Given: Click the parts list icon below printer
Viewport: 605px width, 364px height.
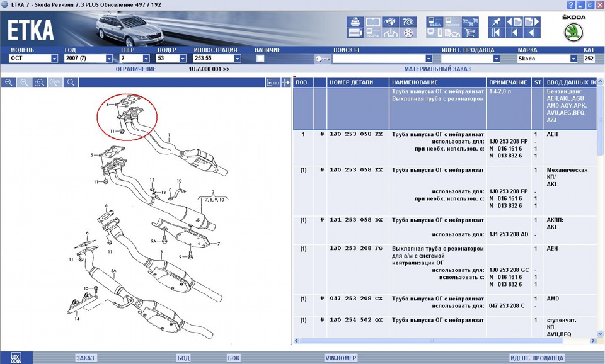Looking at the screenshot, I should [x=355, y=33].
